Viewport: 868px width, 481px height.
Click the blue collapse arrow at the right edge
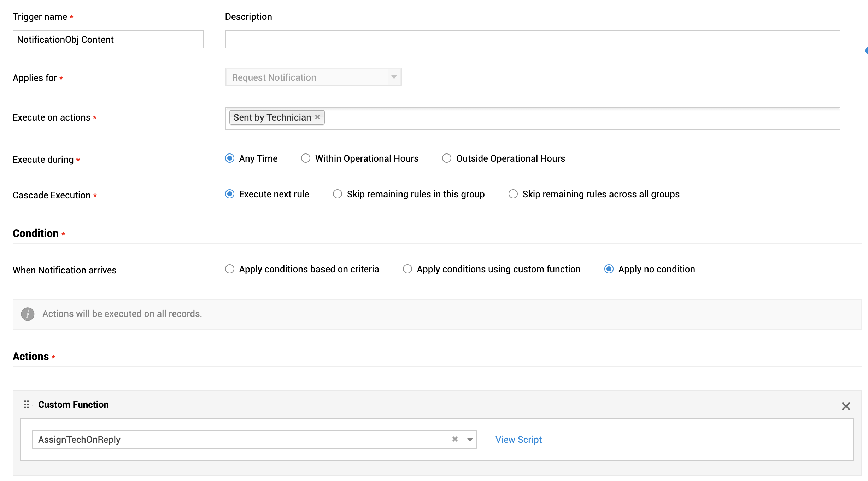[x=866, y=51]
